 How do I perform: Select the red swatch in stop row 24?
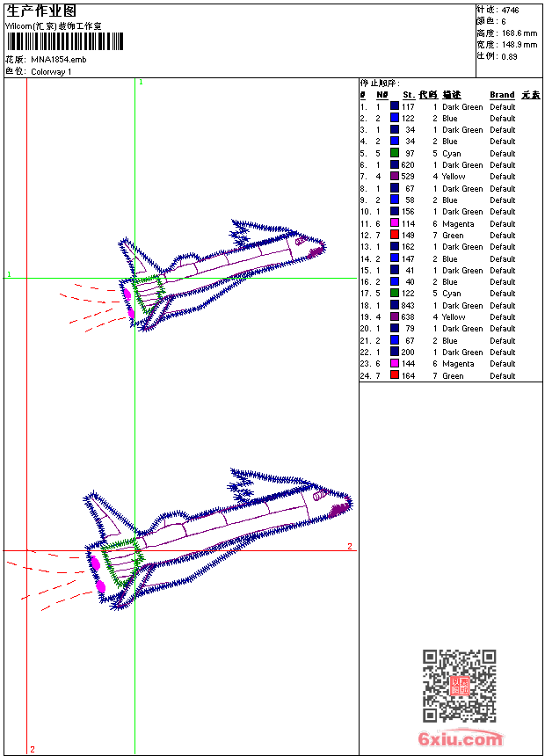[395, 375]
